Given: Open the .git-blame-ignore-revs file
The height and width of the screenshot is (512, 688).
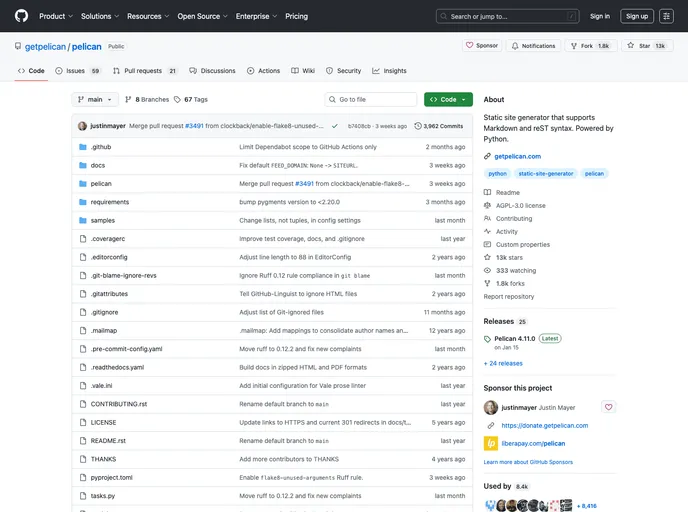Looking at the screenshot, I should 123,276.
